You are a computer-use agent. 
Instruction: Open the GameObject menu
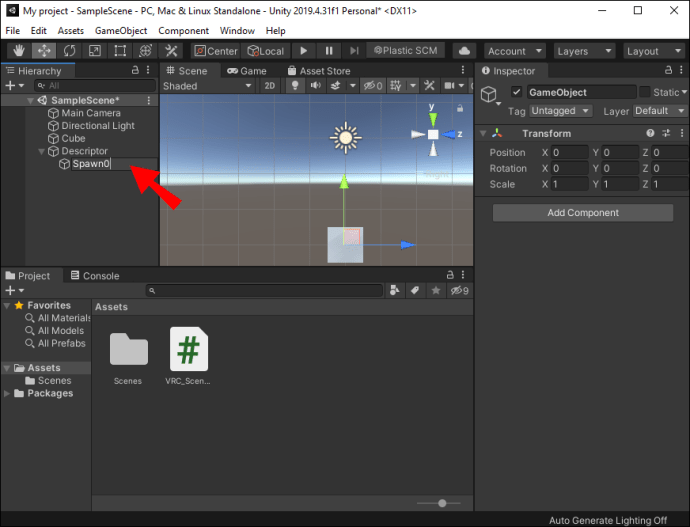(x=121, y=31)
